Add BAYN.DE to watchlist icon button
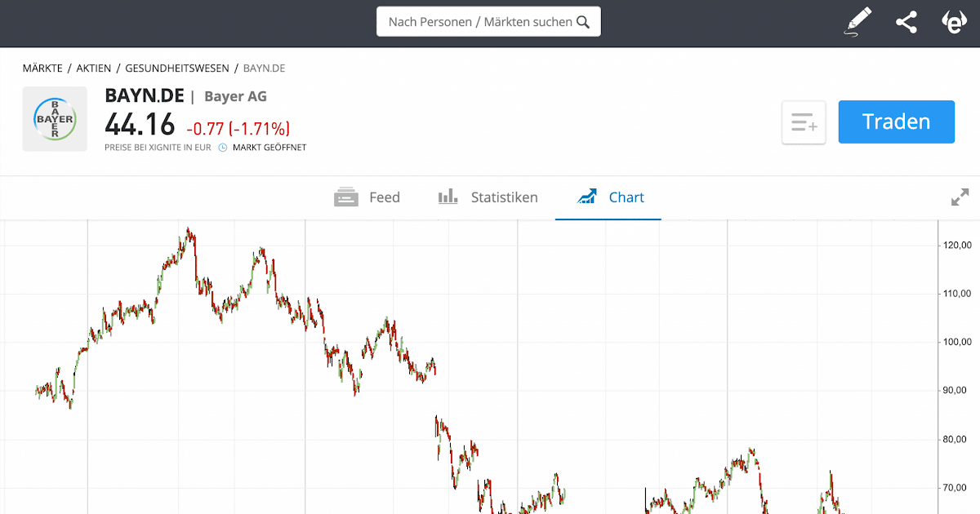 coord(804,122)
